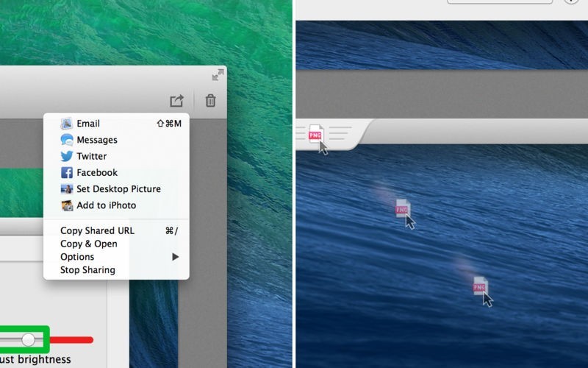The height and width of the screenshot is (368, 588).
Task: Open the Share menu icon
Action: [x=176, y=101]
